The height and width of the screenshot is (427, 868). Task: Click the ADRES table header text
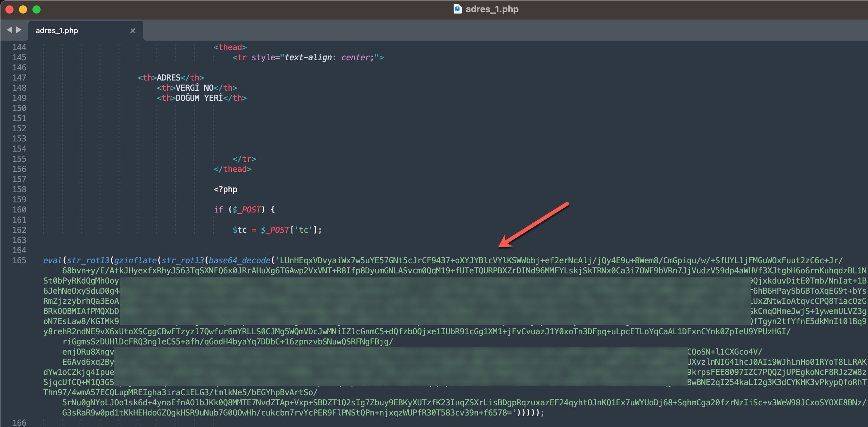pyautogui.click(x=168, y=78)
